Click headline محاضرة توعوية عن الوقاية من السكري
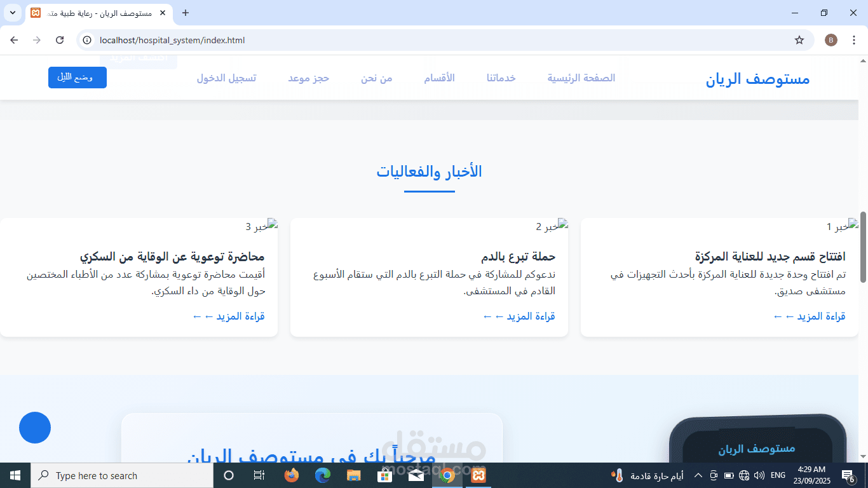Screen dimensions: 868x488 click(x=172, y=257)
